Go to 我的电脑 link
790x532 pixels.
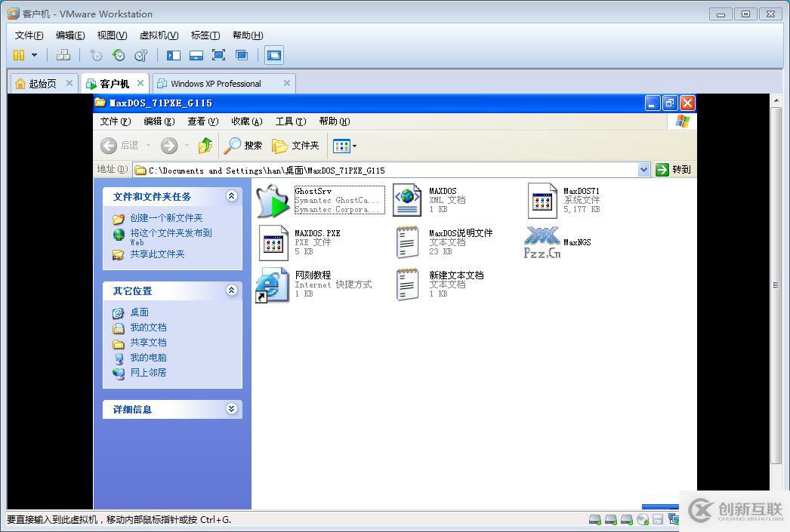pyautogui.click(x=148, y=358)
